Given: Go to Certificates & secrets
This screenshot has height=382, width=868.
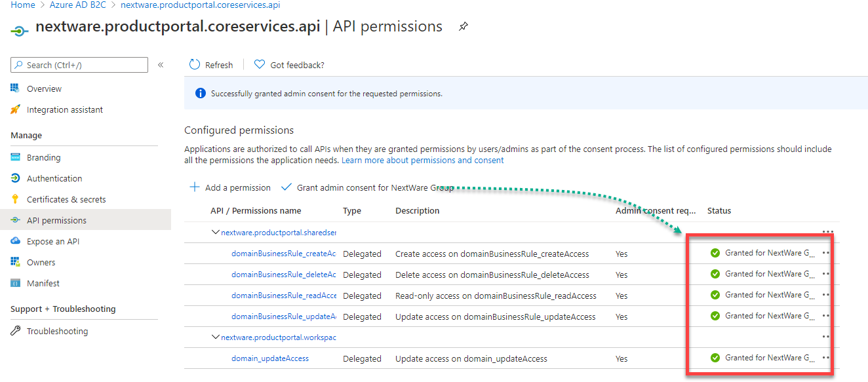Looking at the screenshot, I should pos(66,199).
